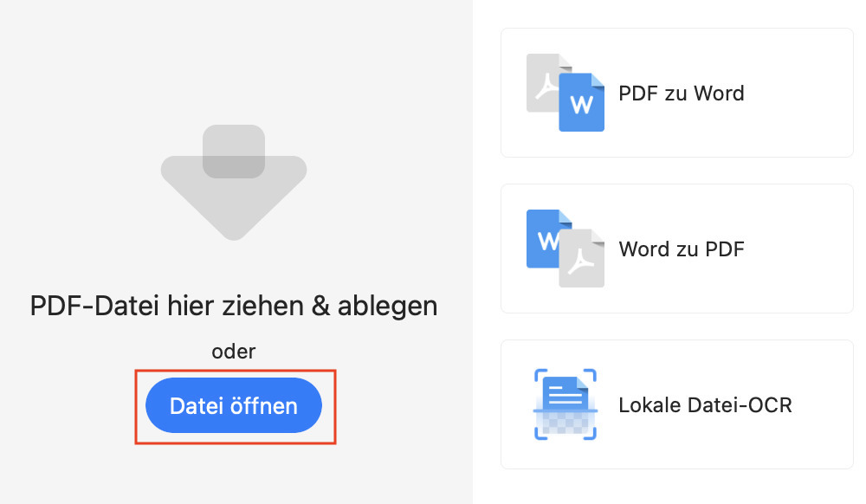Click the OCR document-scan frame icon
Viewport: 866px width, 504px height.
click(565, 404)
